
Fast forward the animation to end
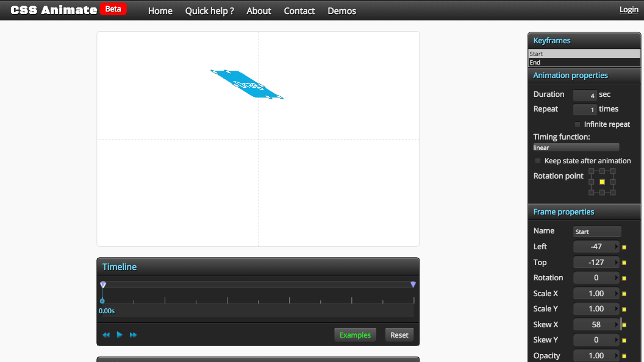pyautogui.click(x=133, y=335)
